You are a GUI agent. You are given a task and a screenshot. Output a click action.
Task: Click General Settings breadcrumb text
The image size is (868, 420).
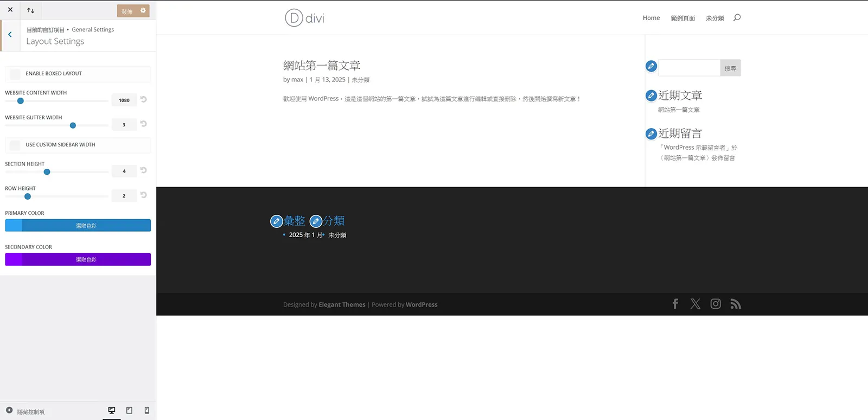tap(93, 30)
